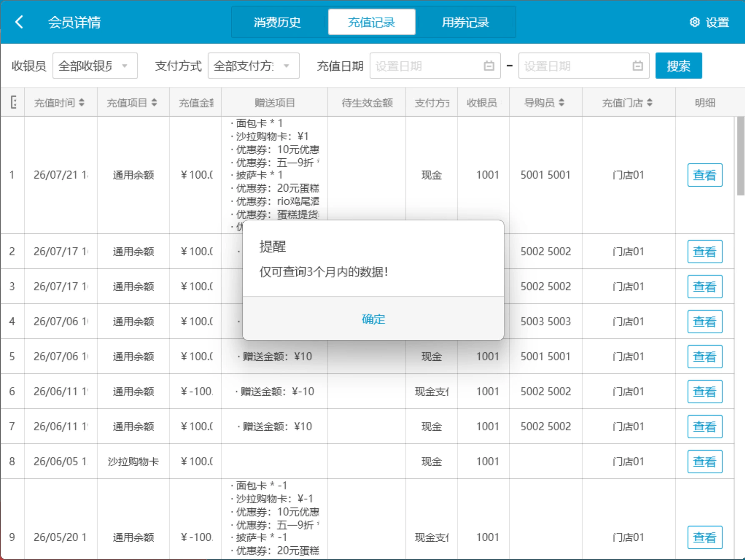The image size is (745, 560).
Task: Switch to the 用券记录 tab
Action: click(x=465, y=22)
